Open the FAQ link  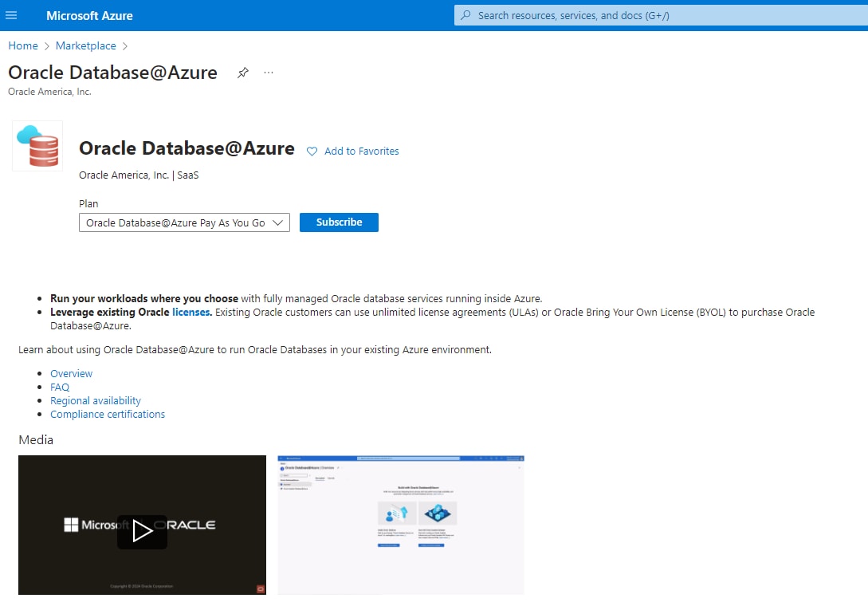60,388
